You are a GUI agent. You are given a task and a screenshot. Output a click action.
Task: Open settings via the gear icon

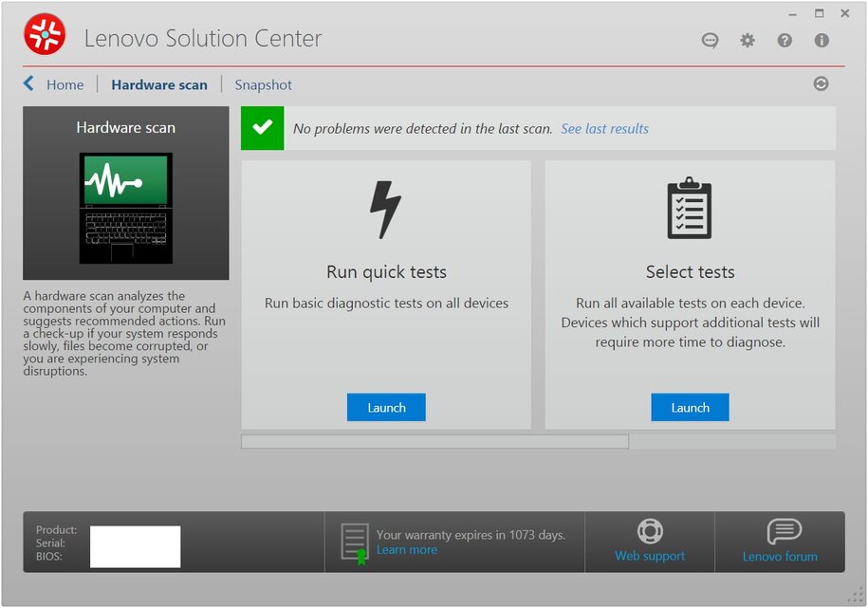748,40
